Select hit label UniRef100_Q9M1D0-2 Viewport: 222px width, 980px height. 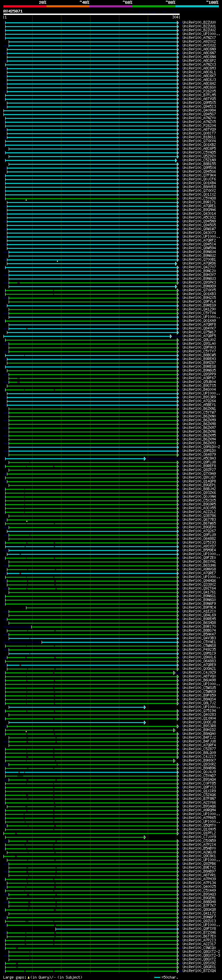click(x=202, y=447)
